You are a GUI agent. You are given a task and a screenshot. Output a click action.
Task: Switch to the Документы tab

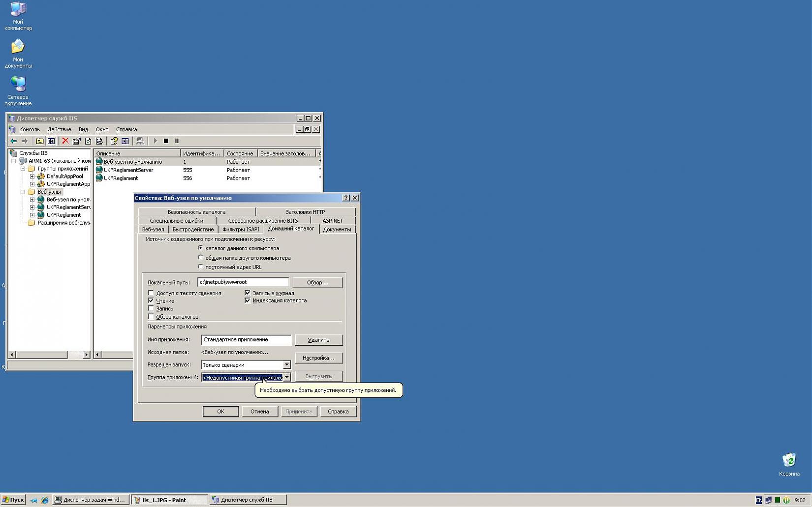(x=337, y=230)
